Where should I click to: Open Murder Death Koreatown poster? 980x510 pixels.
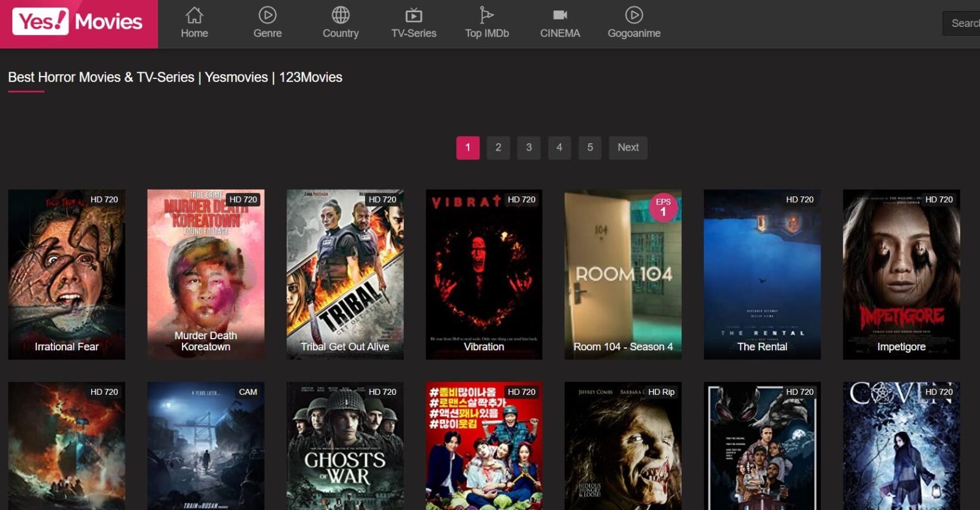click(x=206, y=274)
